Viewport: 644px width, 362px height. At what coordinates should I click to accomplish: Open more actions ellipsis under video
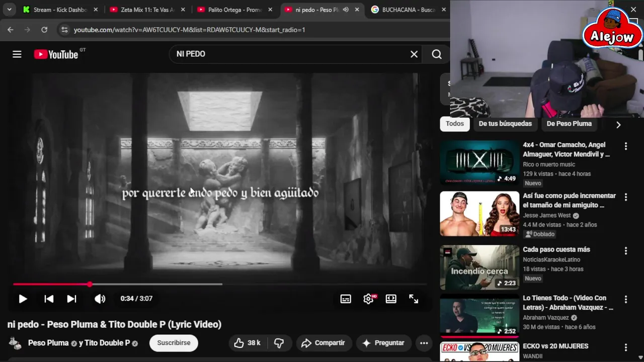coord(424,343)
